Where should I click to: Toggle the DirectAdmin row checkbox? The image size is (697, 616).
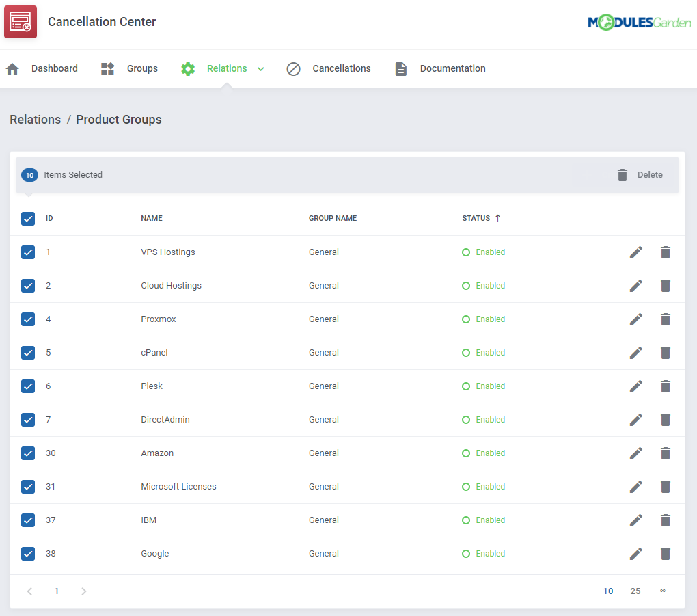click(x=28, y=420)
